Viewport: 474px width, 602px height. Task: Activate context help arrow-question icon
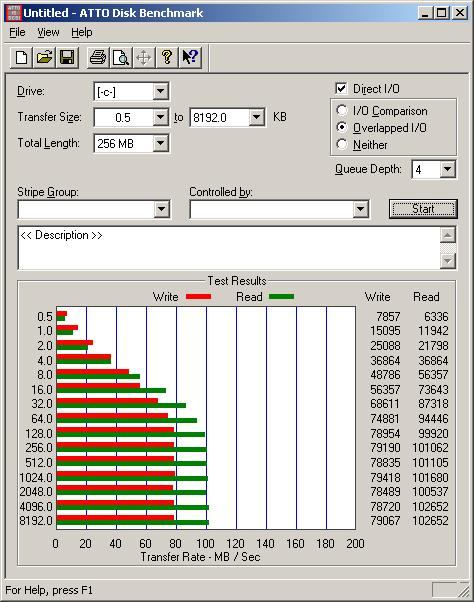190,58
